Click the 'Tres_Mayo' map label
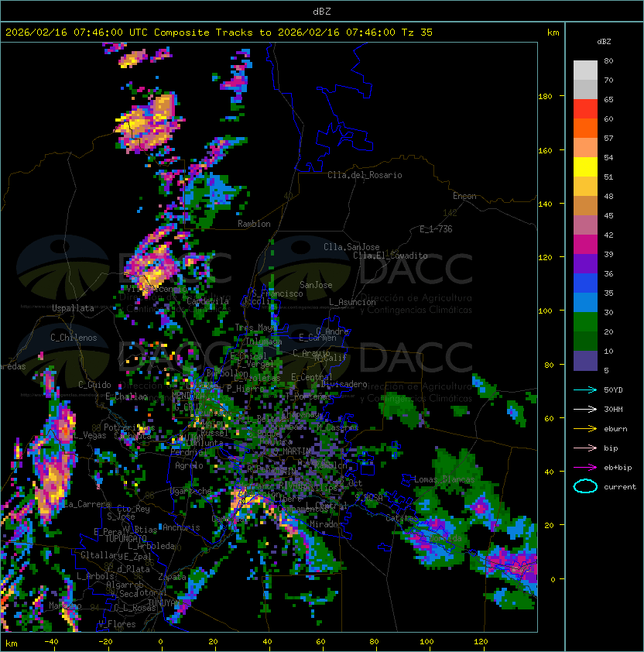The image size is (644, 652). 255,328
